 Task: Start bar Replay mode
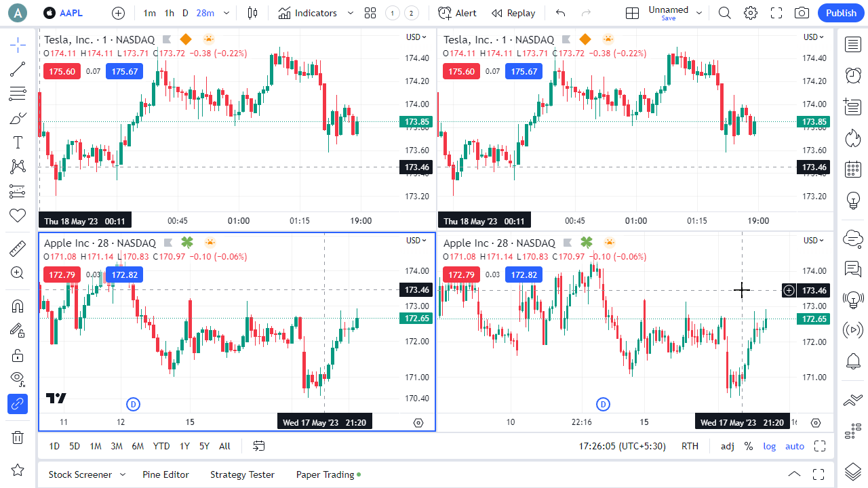[x=513, y=13]
